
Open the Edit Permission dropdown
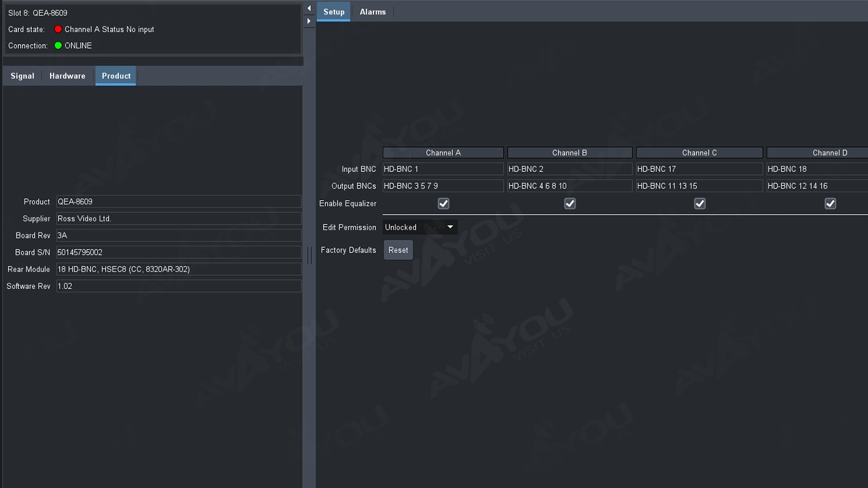click(420, 228)
